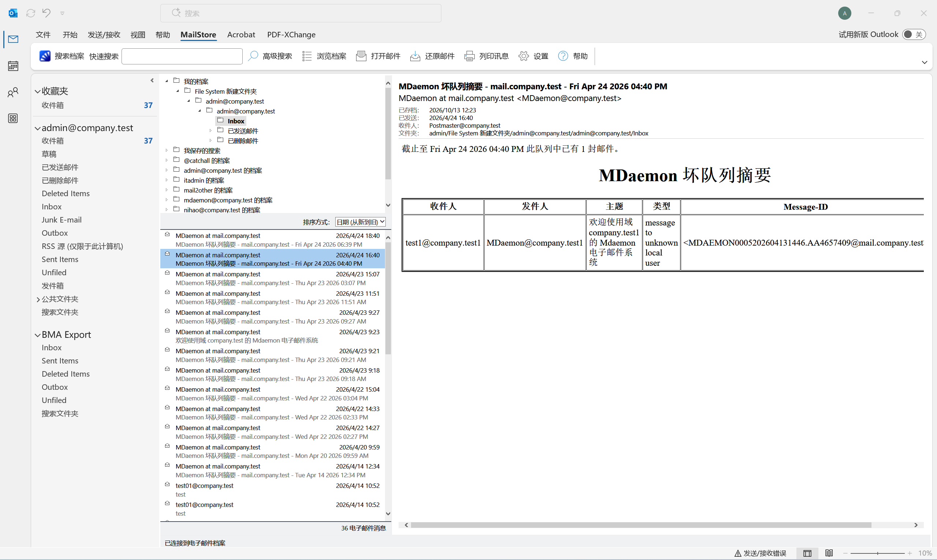Open the Acrobat ribbon tab

(x=241, y=35)
